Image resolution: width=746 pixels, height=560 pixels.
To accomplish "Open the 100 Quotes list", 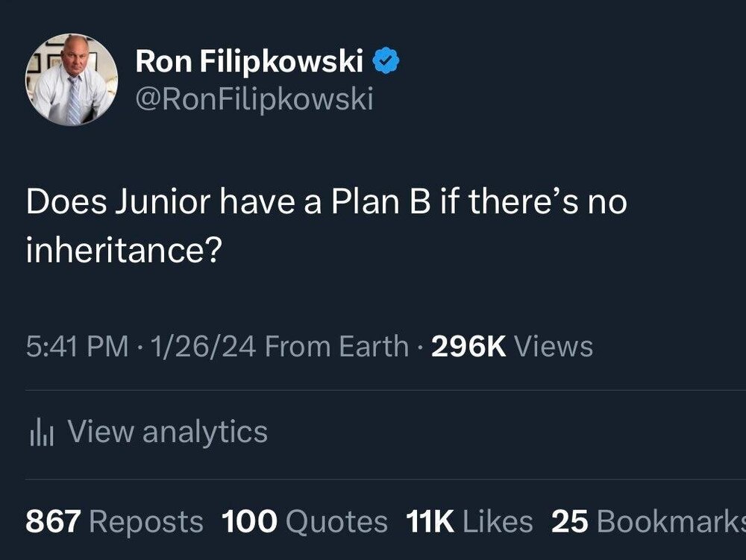I will tap(304, 521).
